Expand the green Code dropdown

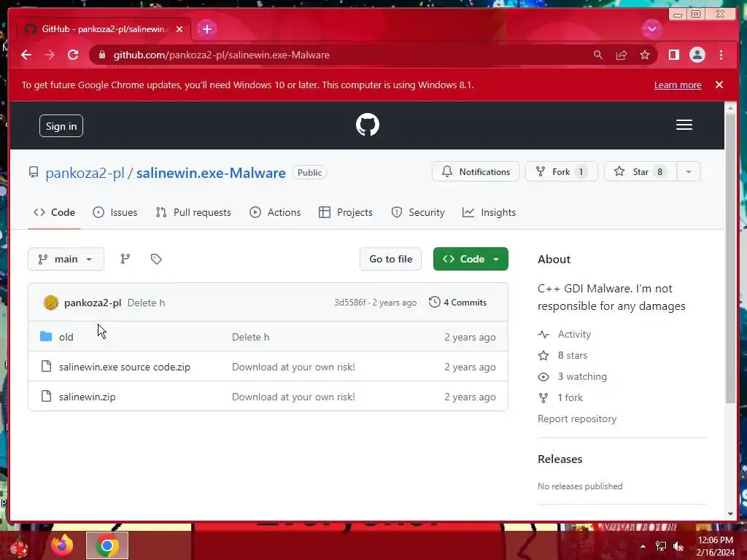click(x=471, y=259)
